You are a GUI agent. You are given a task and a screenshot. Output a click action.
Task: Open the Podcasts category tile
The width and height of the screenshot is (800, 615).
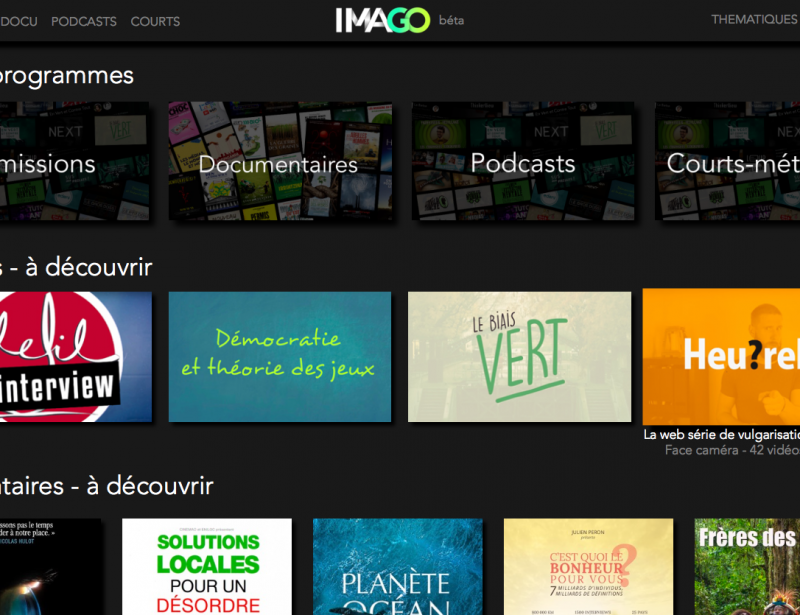pyautogui.click(x=523, y=163)
